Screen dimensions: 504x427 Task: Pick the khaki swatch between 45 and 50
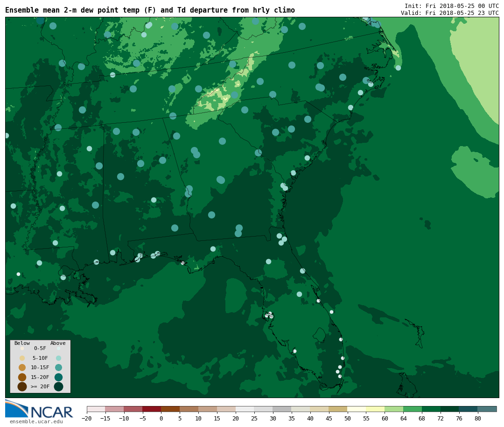coord(338,409)
